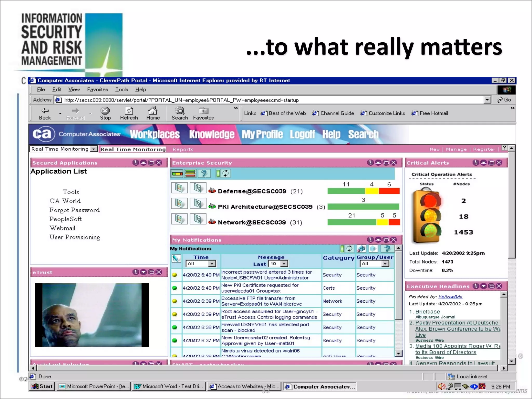This screenshot has height=399, width=532.
Task: Select the stacked bars list view icon
Action: tap(190, 173)
